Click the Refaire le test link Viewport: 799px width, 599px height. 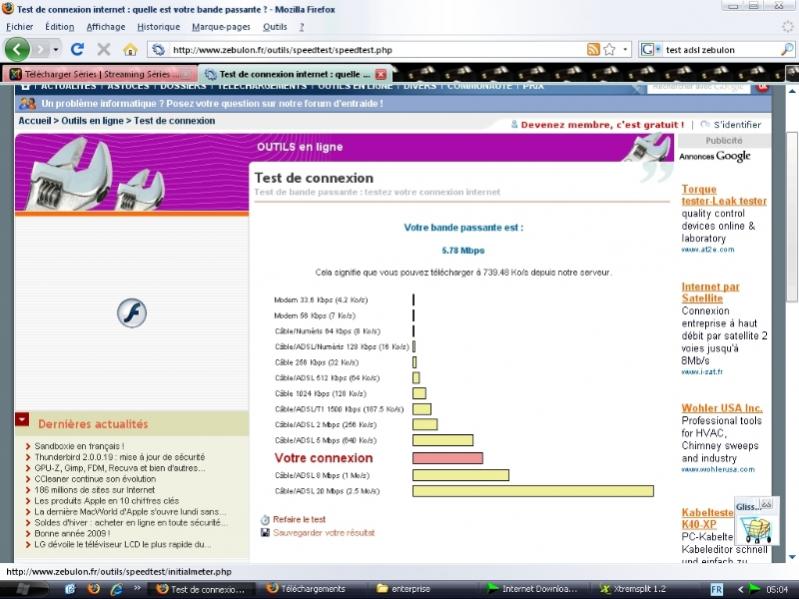[300, 519]
